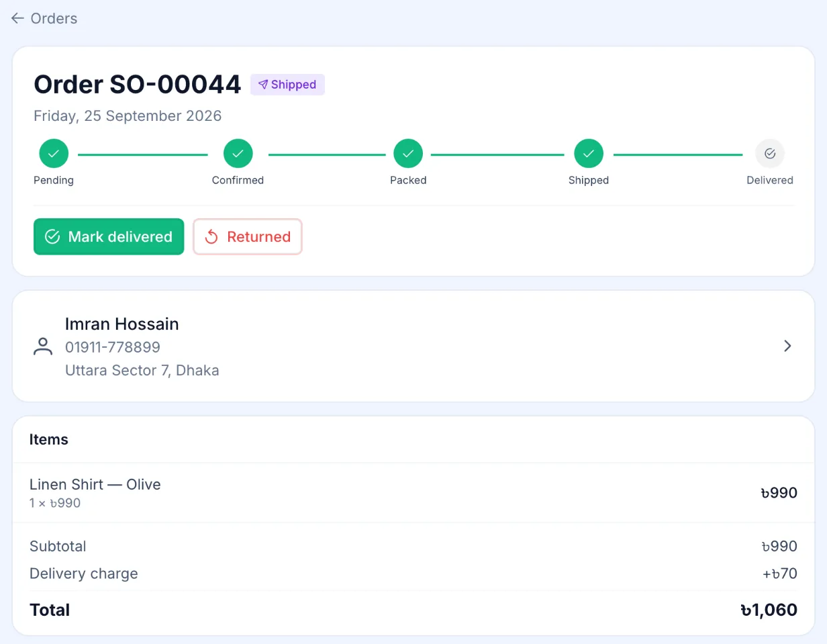Click the Pending label under the stepper
The image size is (827, 644).
point(54,180)
